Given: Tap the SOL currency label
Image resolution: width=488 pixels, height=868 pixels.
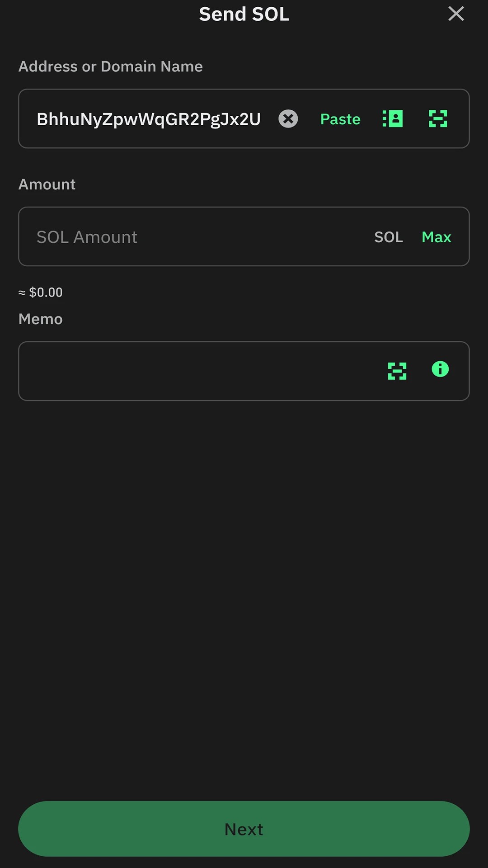Looking at the screenshot, I should coord(388,237).
